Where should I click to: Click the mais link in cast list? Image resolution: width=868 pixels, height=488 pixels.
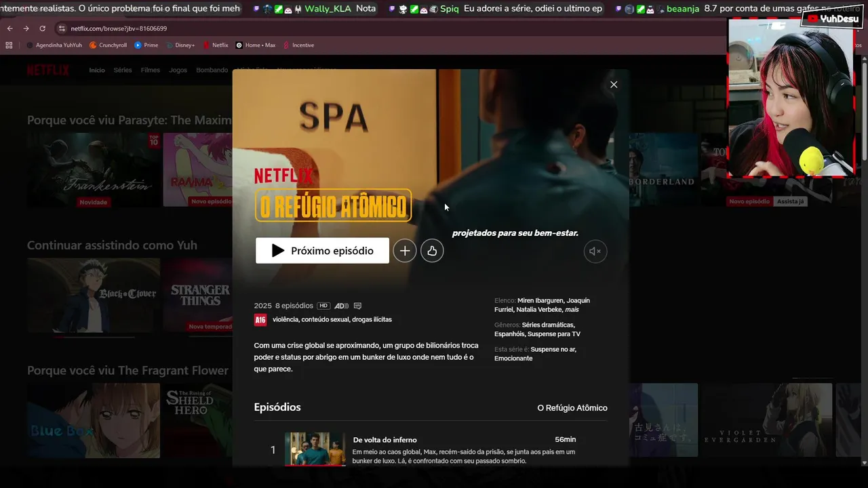(x=572, y=310)
